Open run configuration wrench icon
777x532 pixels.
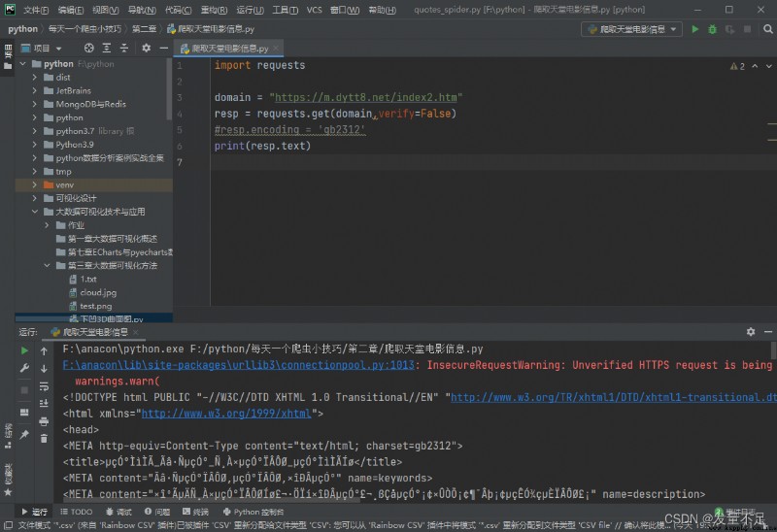pyautogui.click(x=24, y=368)
